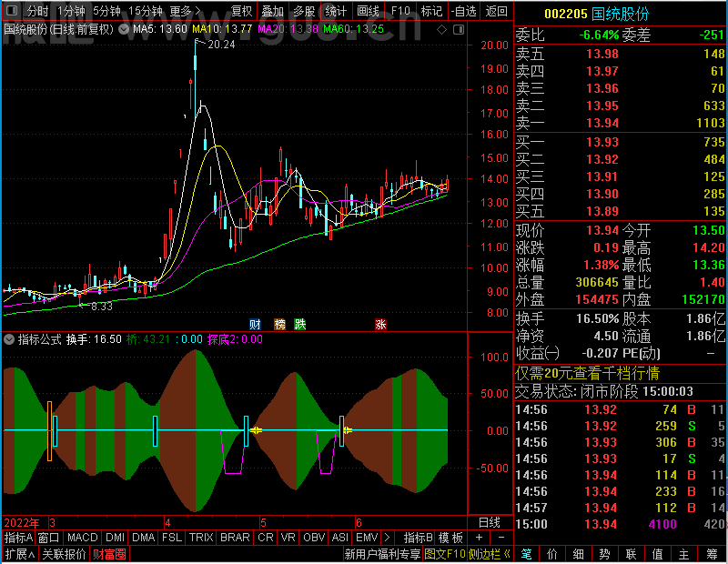The image size is (728, 564).
Task: Click 返回 to go back
Action: (496, 11)
